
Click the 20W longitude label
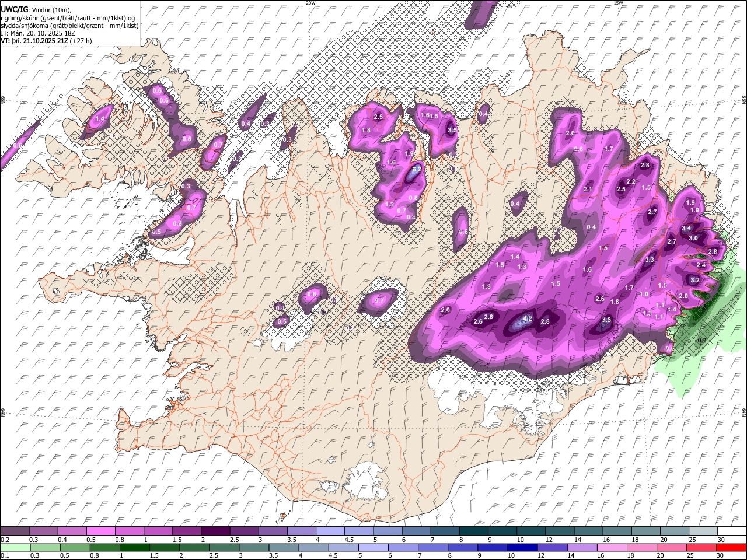[310, 3]
